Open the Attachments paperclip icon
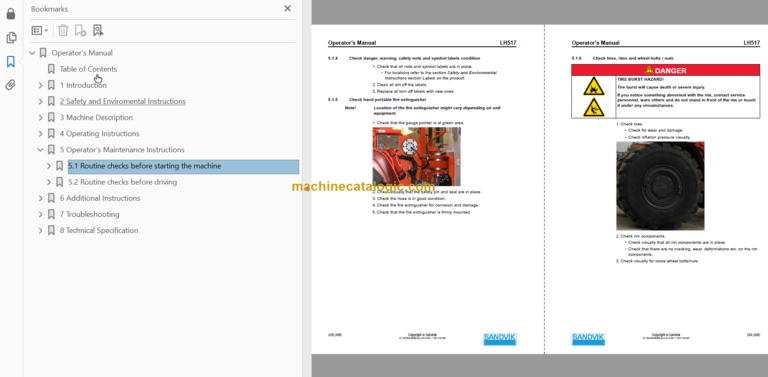 tap(11, 85)
